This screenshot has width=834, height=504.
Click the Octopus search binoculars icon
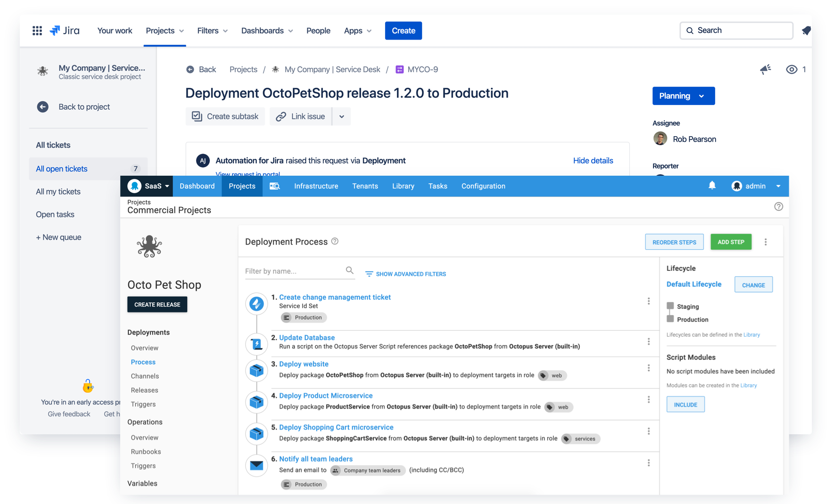tap(275, 186)
